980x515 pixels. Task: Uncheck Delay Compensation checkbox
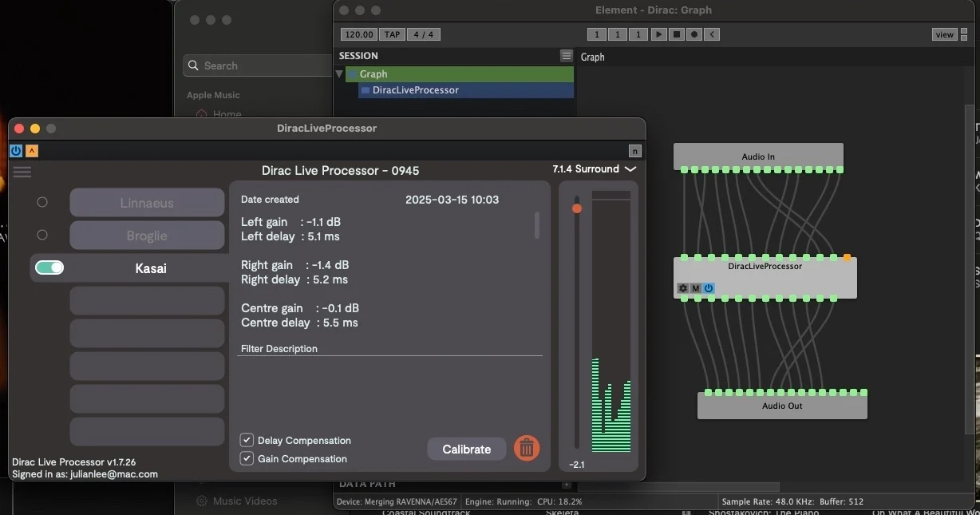pos(247,440)
